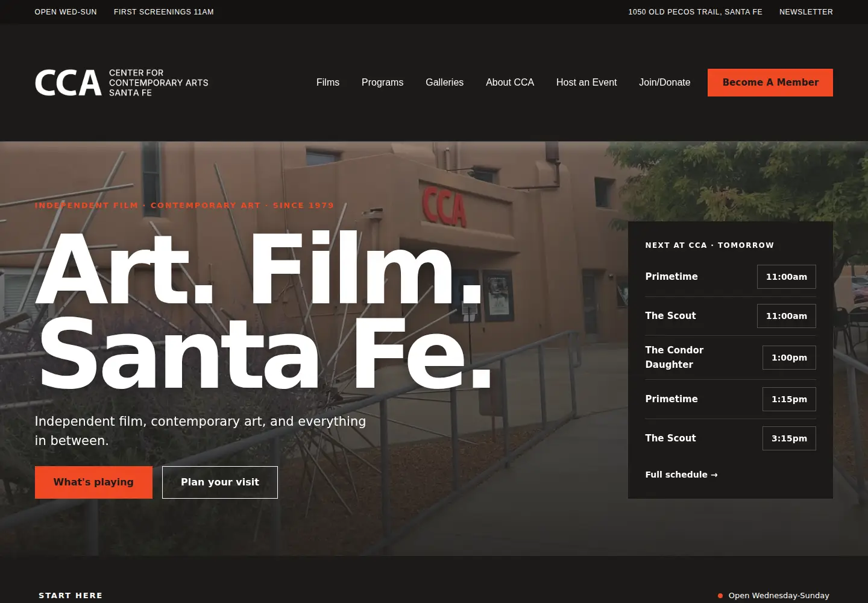This screenshot has height=603, width=868.
Task: Click the Become A Member button
Action: tap(770, 83)
